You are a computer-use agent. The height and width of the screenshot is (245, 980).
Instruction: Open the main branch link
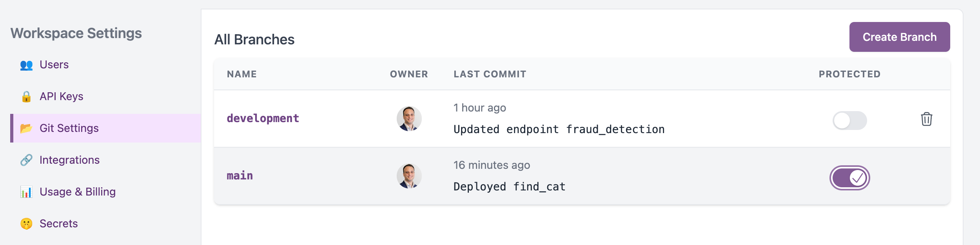pyautogui.click(x=240, y=176)
